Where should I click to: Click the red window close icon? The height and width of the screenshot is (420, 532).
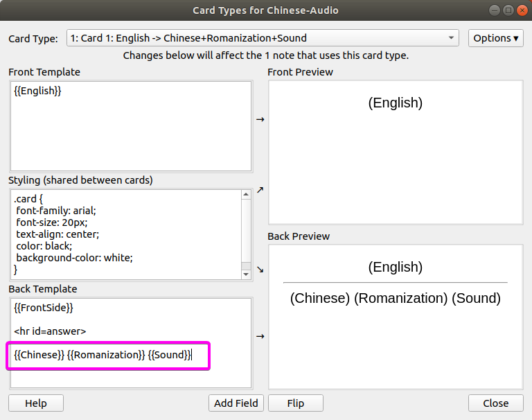point(522,10)
